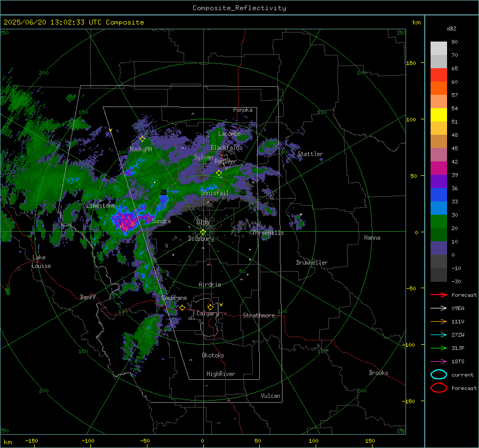
Task: Click the Calgary city label
Action: tap(208, 313)
